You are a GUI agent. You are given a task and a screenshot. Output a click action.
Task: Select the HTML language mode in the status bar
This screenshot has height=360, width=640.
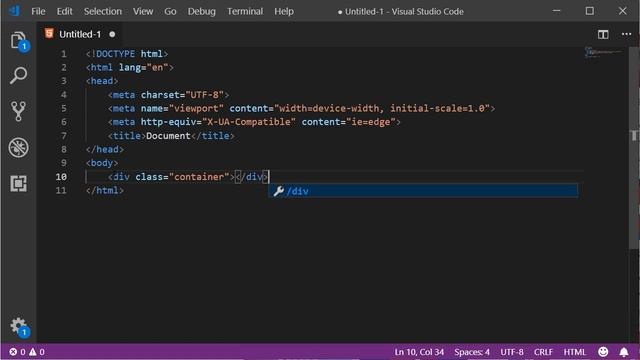pyautogui.click(x=574, y=352)
